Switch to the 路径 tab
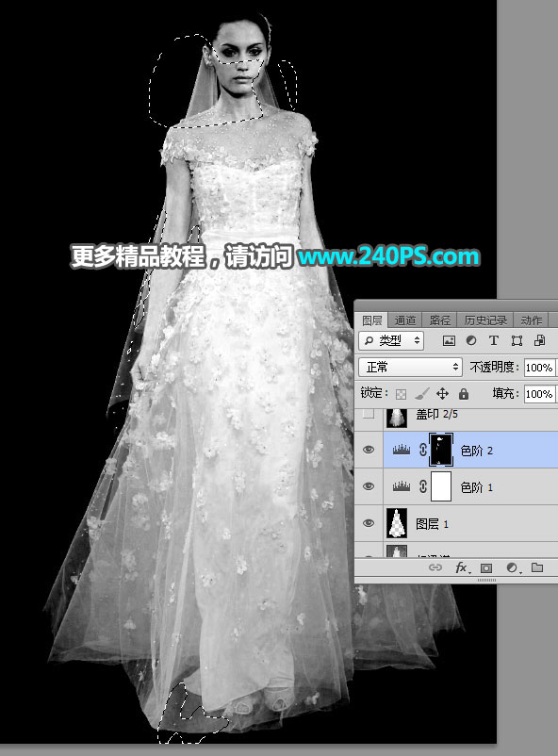The image size is (558, 756). 439,320
